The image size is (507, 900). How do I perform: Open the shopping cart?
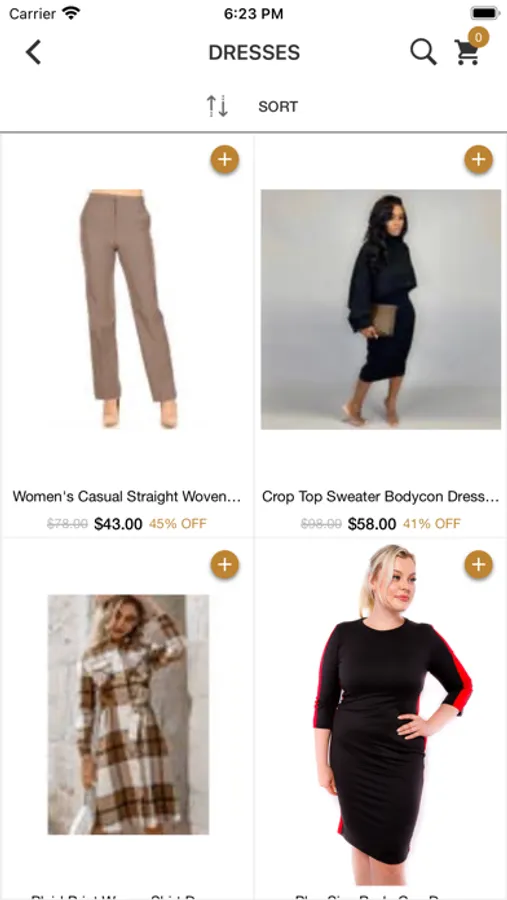[x=467, y=52]
